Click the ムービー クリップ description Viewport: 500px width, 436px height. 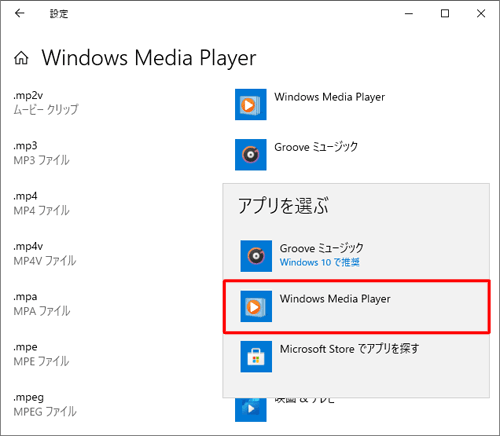46,109
